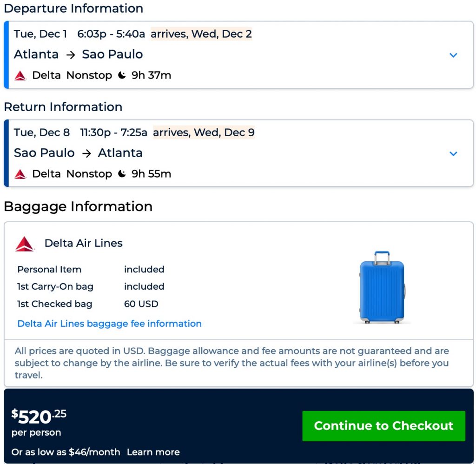Click Learn more about monthly payments
476x464 pixels.
(153, 452)
